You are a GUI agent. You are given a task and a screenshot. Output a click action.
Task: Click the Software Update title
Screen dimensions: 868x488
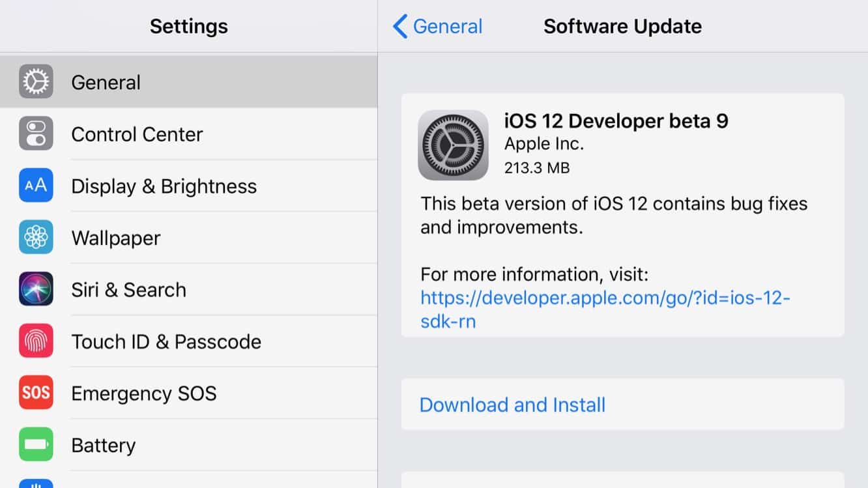pyautogui.click(x=622, y=26)
